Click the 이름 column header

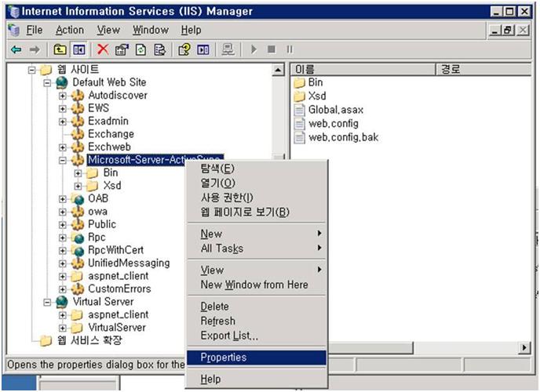pos(363,70)
